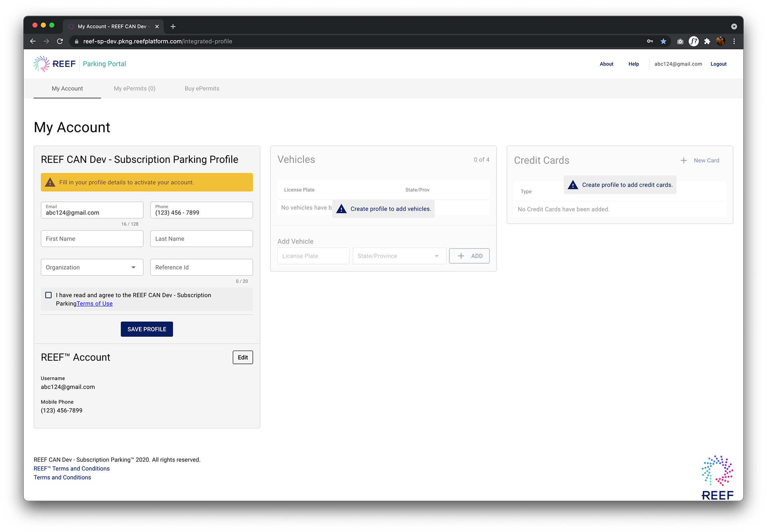Click the License Plate column header
The image size is (767, 532).
(x=299, y=190)
